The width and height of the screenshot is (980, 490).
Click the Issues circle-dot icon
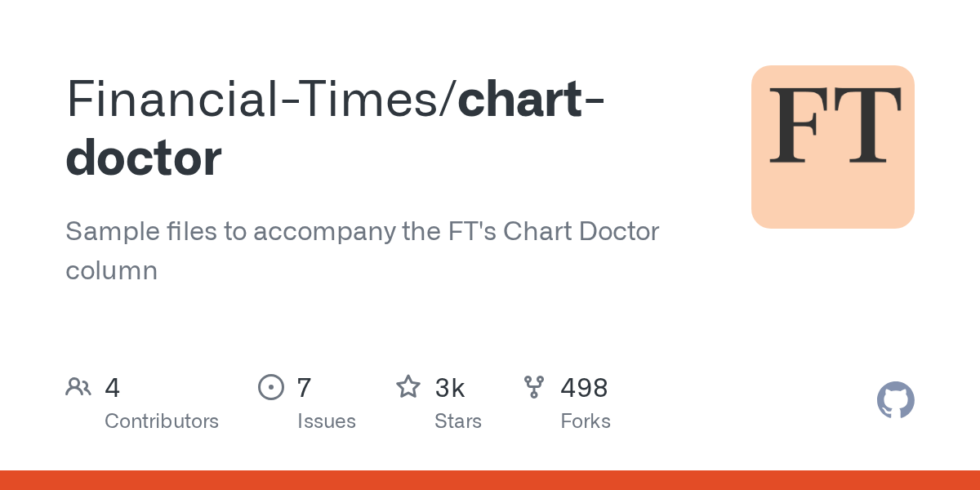point(270,387)
